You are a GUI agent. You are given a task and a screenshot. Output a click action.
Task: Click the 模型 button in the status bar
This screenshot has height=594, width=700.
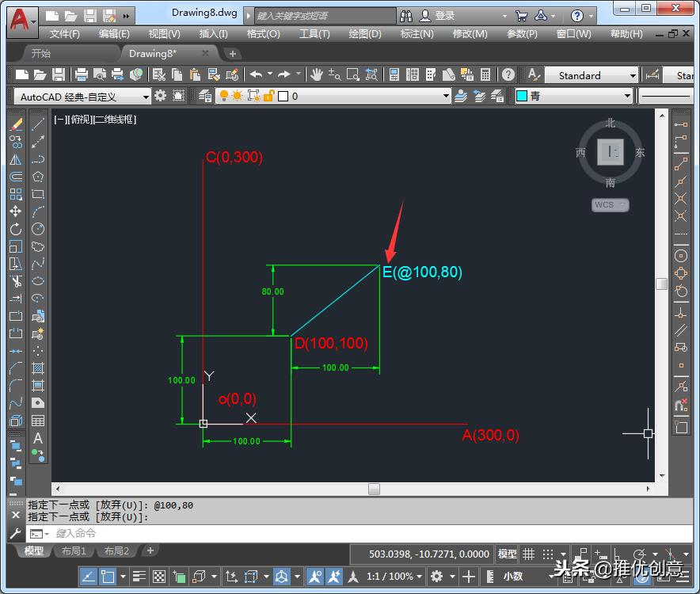507,554
